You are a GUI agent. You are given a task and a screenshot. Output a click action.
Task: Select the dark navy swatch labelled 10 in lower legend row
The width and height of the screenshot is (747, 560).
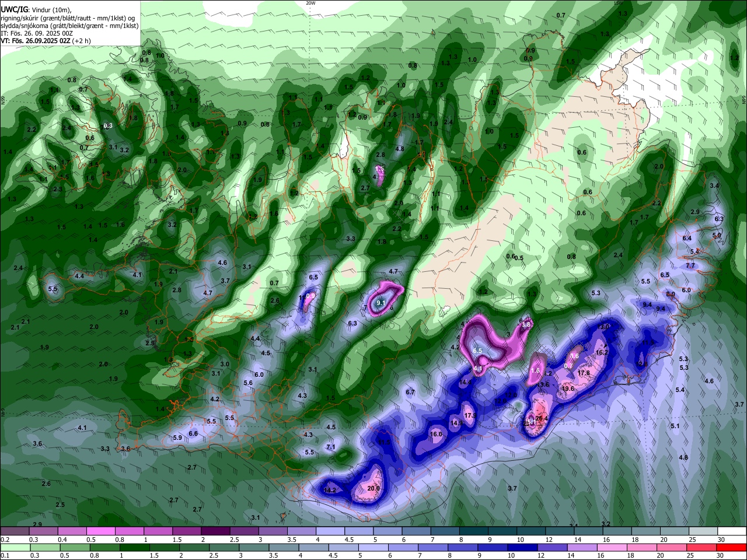(x=522, y=548)
